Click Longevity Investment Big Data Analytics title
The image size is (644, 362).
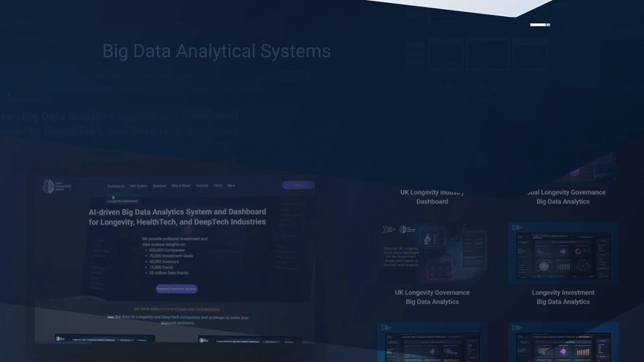(x=563, y=297)
